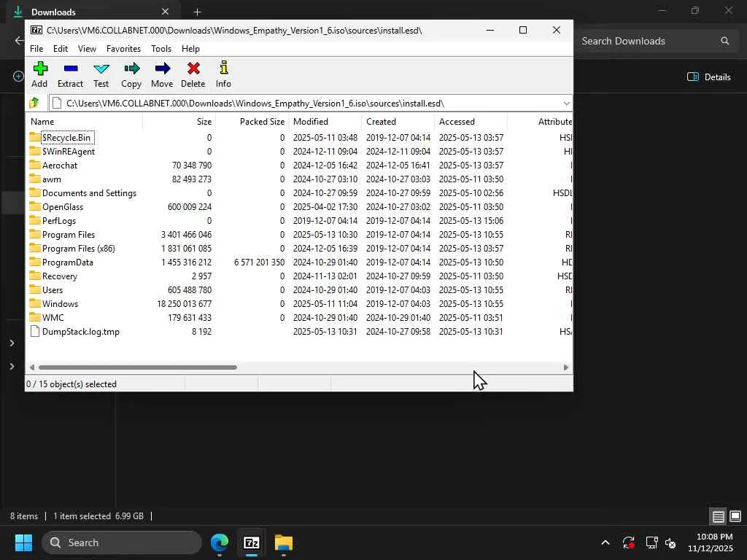The width and height of the screenshot is (747, 560).
Task: Click the Copy toolbar icon
Action: (131, 69)
